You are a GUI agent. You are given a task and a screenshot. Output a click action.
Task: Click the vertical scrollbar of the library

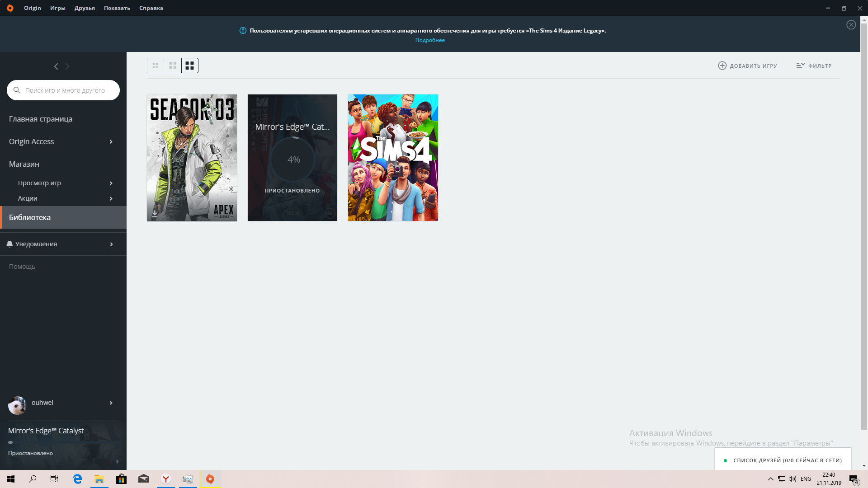click(x=864, y=226)
